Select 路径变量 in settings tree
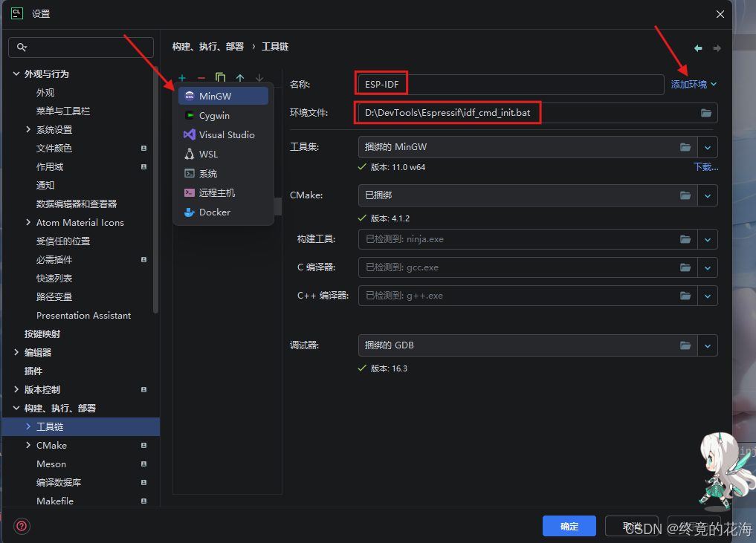The height and width of the screenshot is (543, 756). coord(54,297)
